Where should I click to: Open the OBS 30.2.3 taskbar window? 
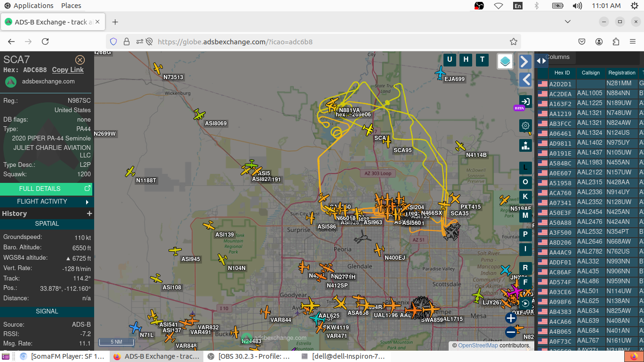pyautogui.click(x=250, y=356)
